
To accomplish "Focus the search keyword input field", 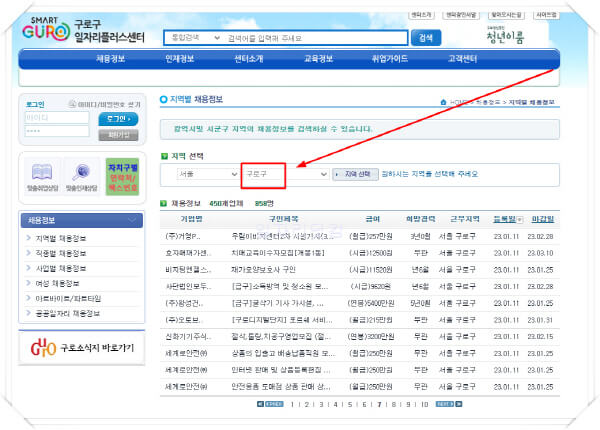I will click(x=316, y=38).
